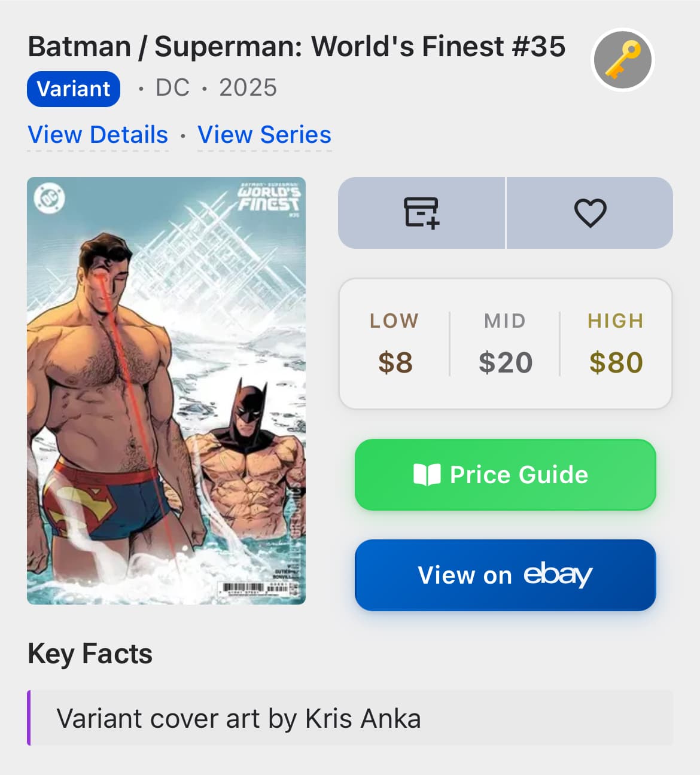This screenshot has height=775, width=700.
Task: Click the Kris Anka variant cover fact
Action: click(x=238, y=718)
